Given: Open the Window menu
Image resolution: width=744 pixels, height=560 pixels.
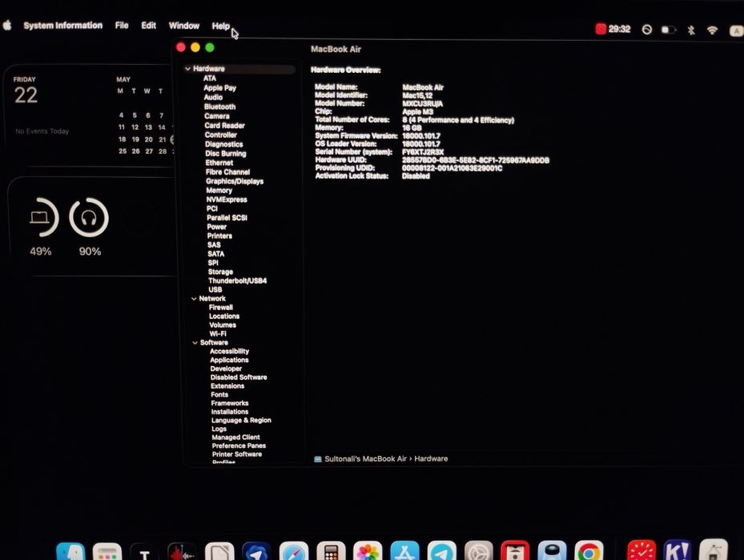Looking at the screenshot, I should tap(184, 26).
